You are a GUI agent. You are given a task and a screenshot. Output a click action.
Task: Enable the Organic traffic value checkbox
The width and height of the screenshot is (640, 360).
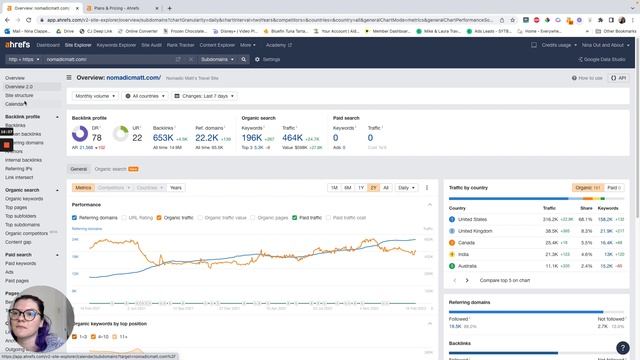click(x=200, y=218)
